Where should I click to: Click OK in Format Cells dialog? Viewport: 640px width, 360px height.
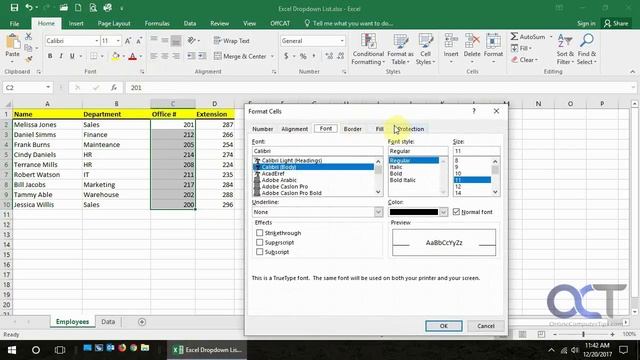[x=444, y=326]
